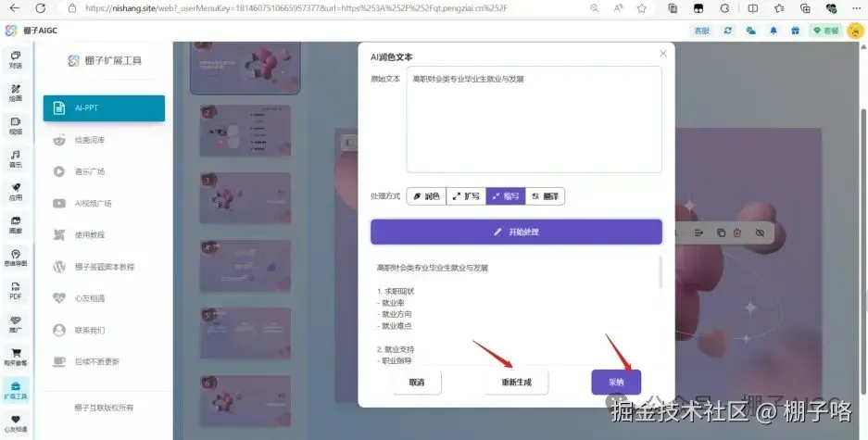This screenshot has height=440, width=868.
Task: Open notifications bell in app top bar
Action: click(x=774, y=31)
